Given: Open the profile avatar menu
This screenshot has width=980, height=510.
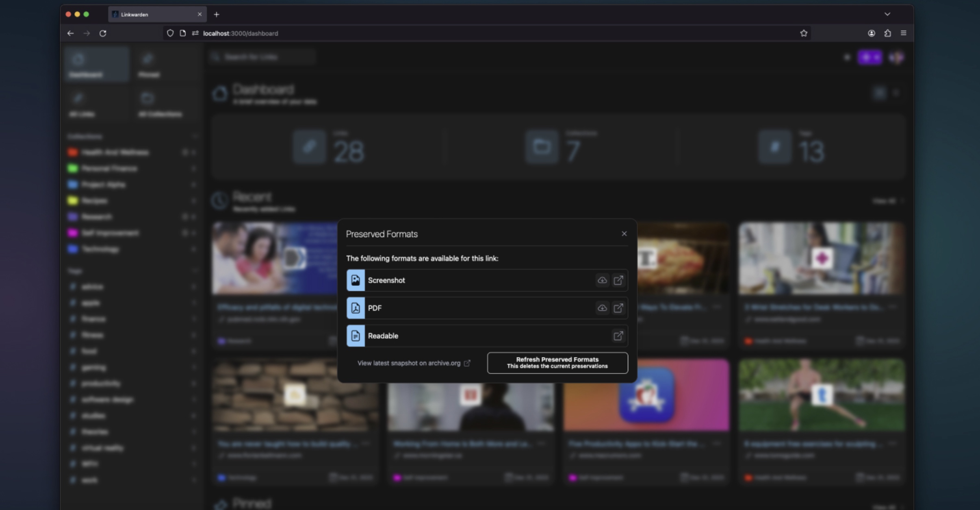Looking at the screenshot, I should [897, 57].
